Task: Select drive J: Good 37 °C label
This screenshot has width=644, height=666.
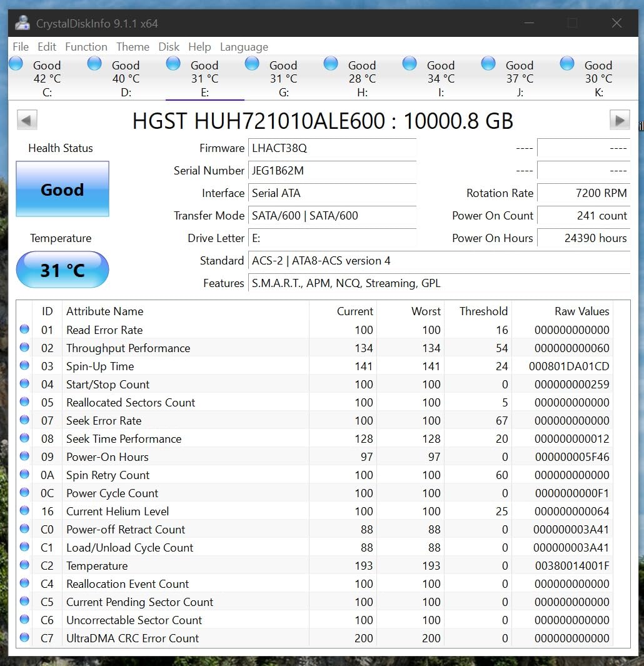Action: point(520,78)
